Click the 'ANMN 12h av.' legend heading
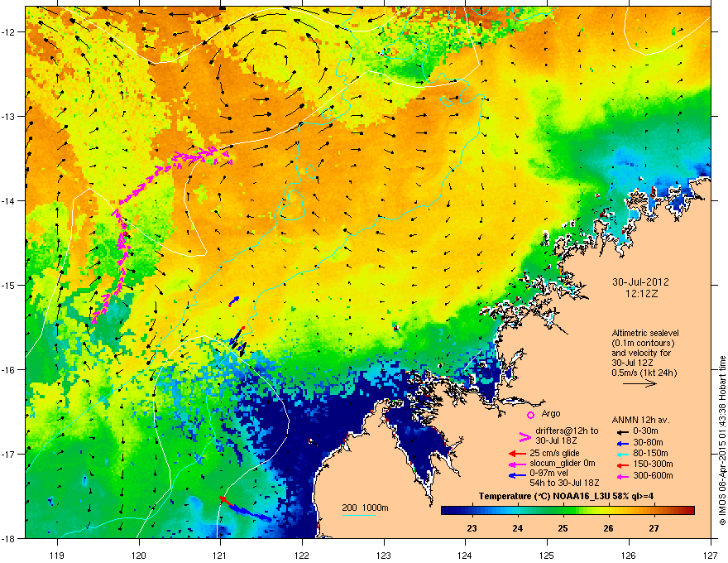The width and height of the screenshot is (728, 563). (640, 420)
